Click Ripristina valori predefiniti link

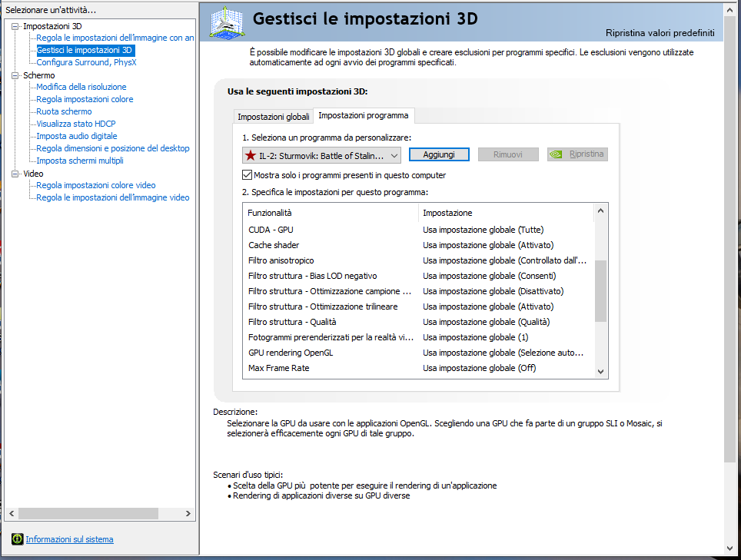660,33
